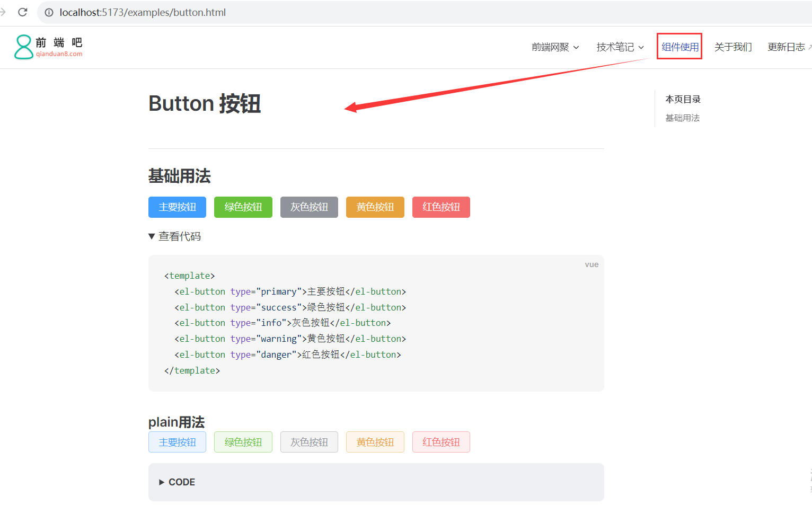This screenshot has width=812, height=505.
Task: Click the plain orange 黄色按钮
Action: tap(375, 442)
